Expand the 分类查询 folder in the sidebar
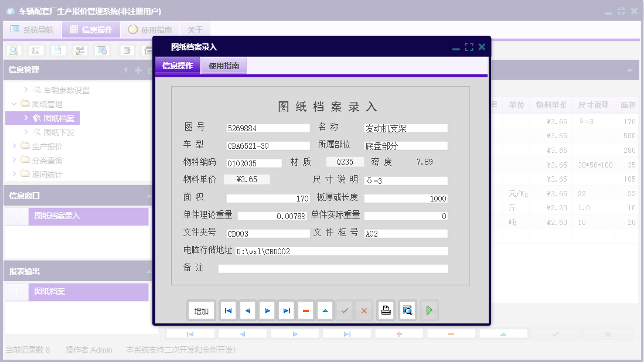The width and height of the screenshot is (644, 362). point(14,160)
